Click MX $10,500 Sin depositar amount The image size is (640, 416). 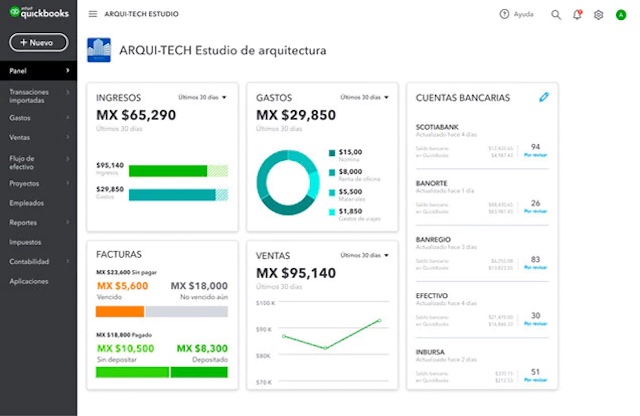[125, 348]
